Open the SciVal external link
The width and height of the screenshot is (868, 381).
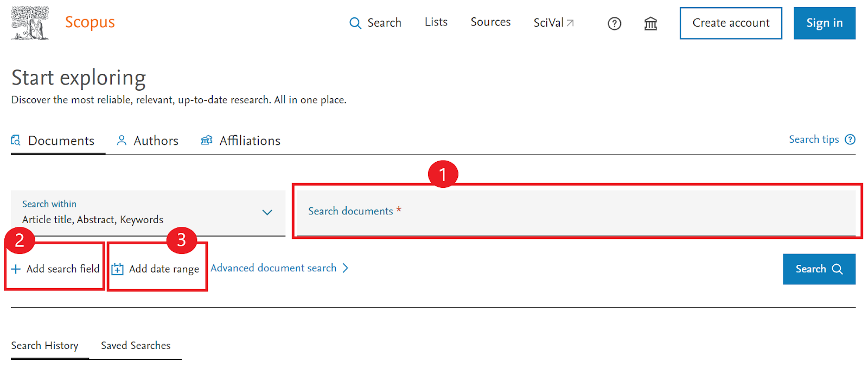[553, 23]
